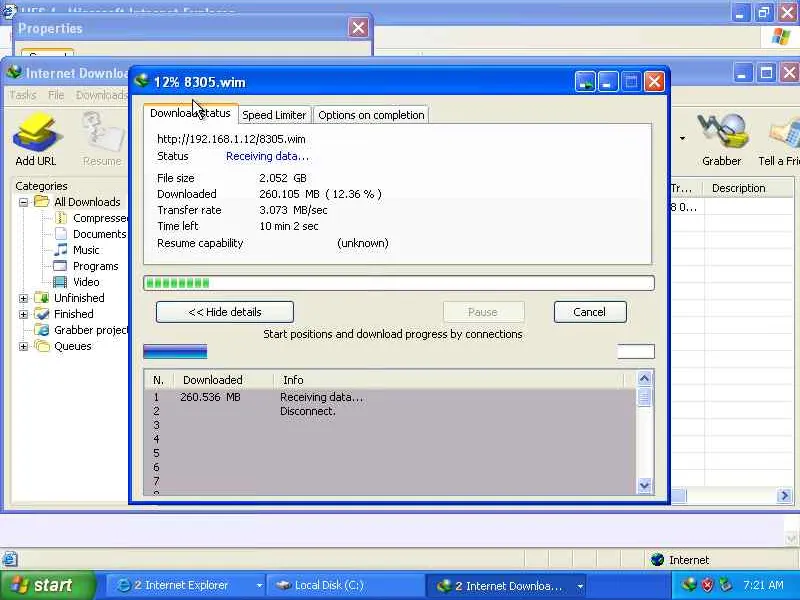Click the Internet zone globe icon
Screen dimensions: 800x600
[x=657, y=560]
